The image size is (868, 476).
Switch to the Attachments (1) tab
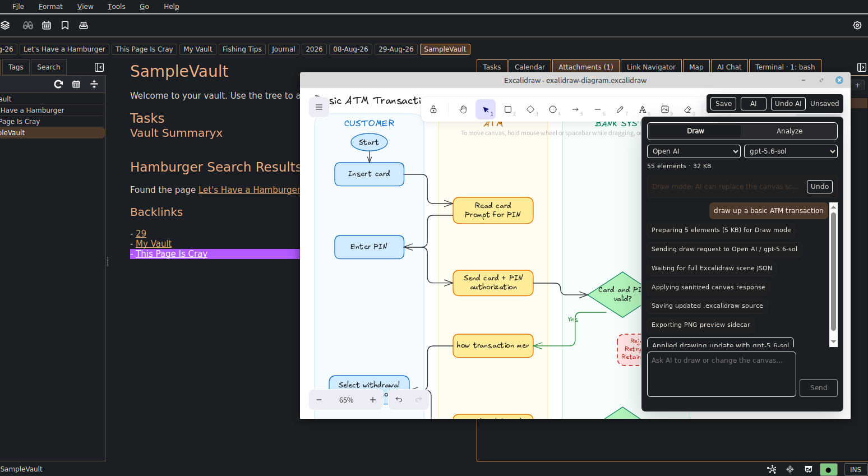[x=586, y=67]
